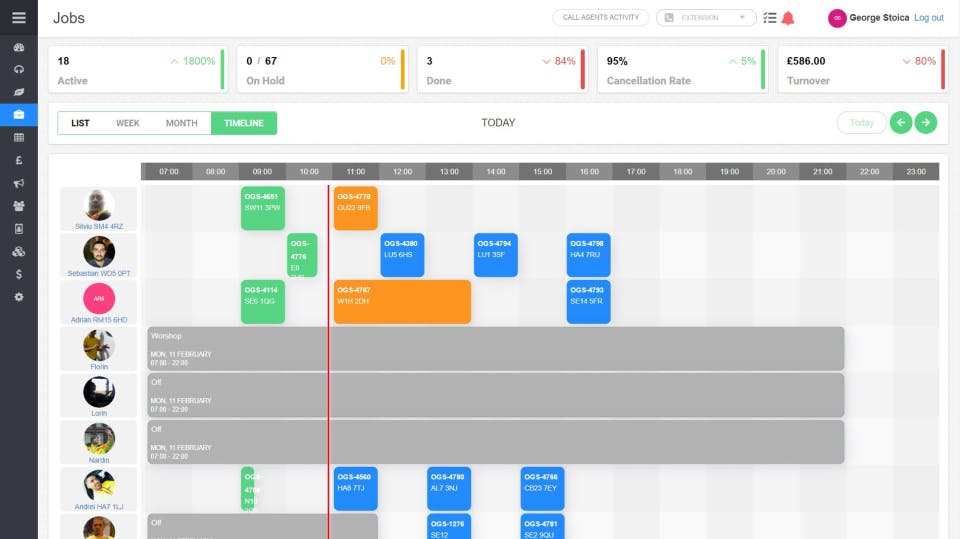
Task: Go to previous day with left arrow
Action: [901, 122]
